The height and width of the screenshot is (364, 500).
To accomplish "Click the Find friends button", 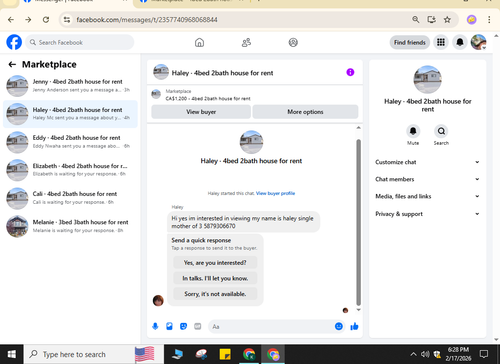I will coord(410,42).
